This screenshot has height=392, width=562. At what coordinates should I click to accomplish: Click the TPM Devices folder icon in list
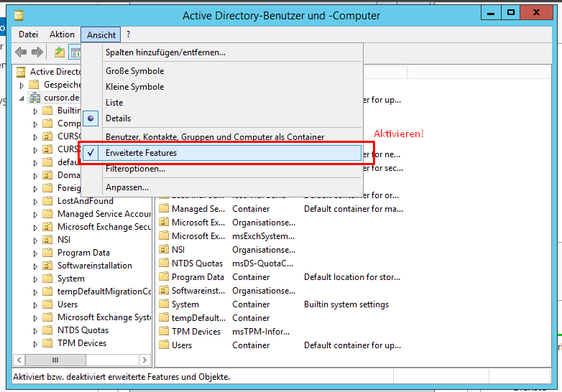point(163,332)
